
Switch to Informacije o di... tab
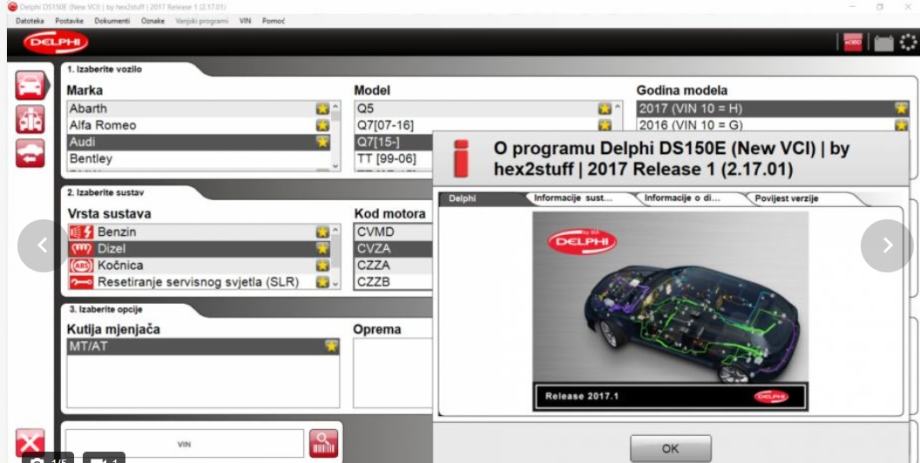click(682, 198)
